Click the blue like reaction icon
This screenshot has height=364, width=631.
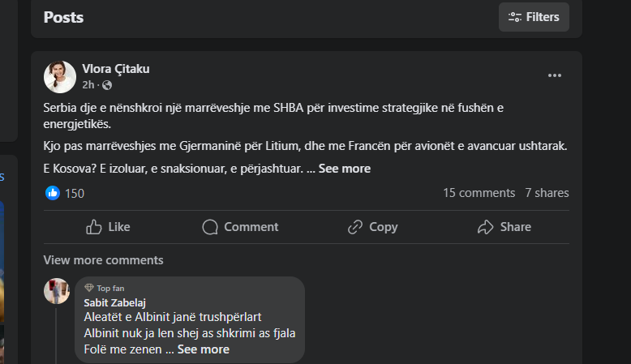click(53, 193)
